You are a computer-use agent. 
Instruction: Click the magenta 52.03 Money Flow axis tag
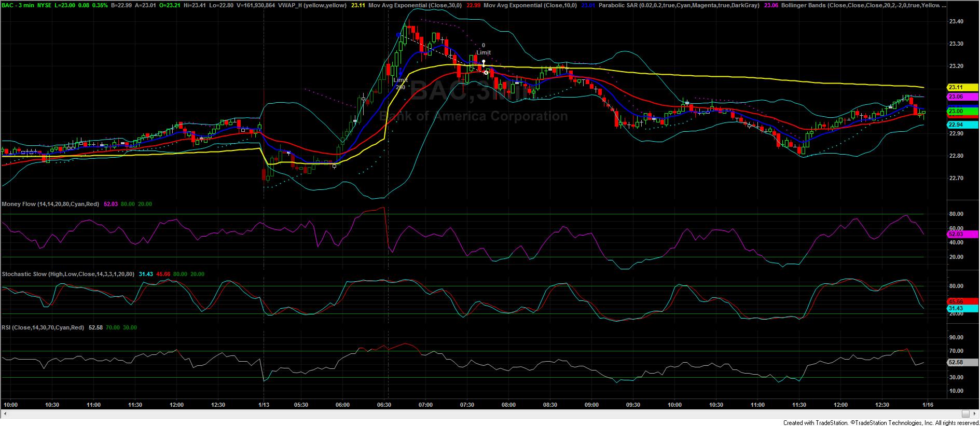click(x=956, y=235)
